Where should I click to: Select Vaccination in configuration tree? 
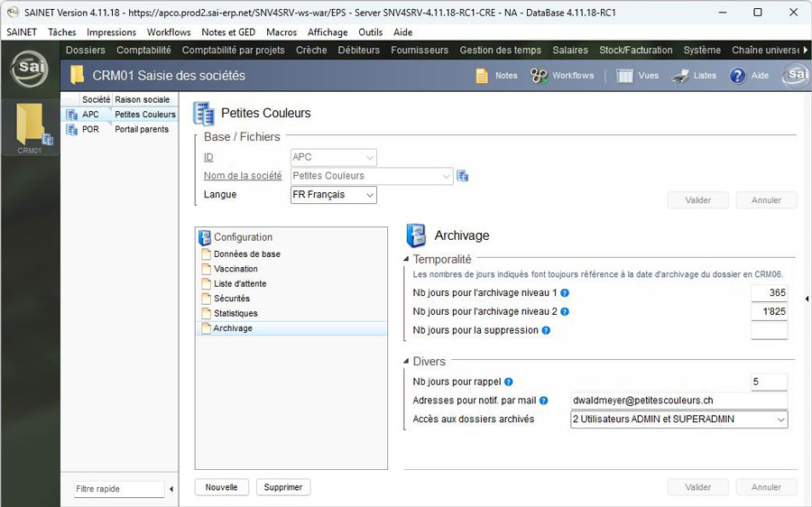[x=235, y=270]
